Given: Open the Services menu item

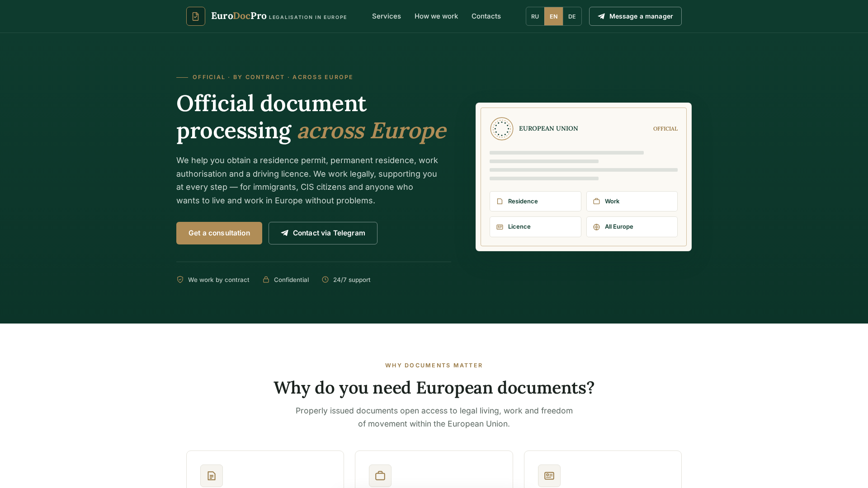Looking at the screenshot, I should pos(387,16).
